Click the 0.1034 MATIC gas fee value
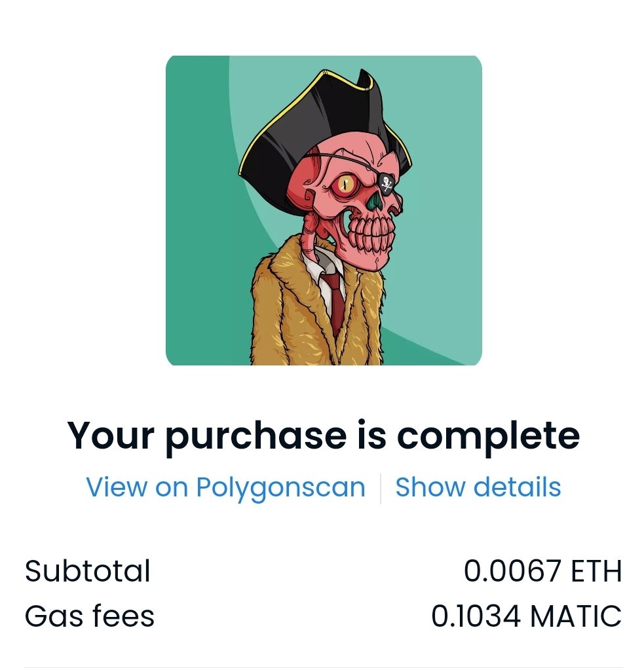644x668 pixels. point(526,616)
